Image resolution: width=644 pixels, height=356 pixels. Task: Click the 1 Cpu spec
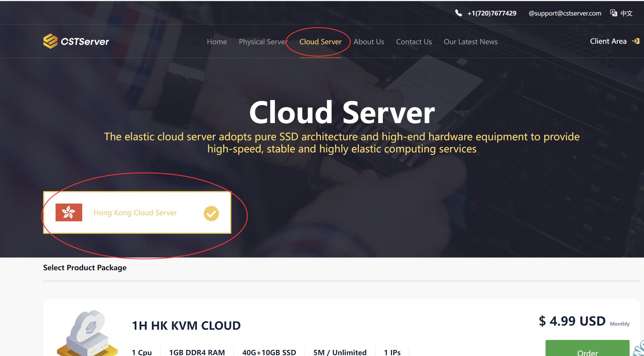pyautogui.click(x=142, y=352)
